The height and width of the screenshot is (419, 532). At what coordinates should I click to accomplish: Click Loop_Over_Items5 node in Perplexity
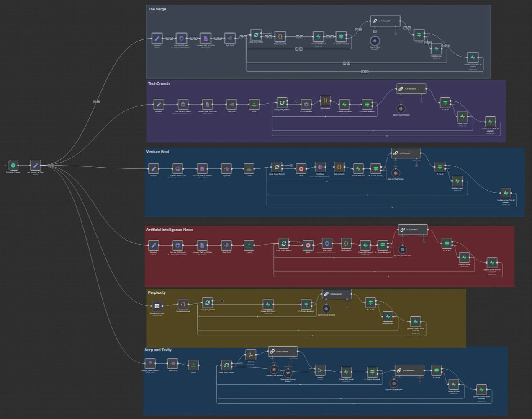click(207, 303)
